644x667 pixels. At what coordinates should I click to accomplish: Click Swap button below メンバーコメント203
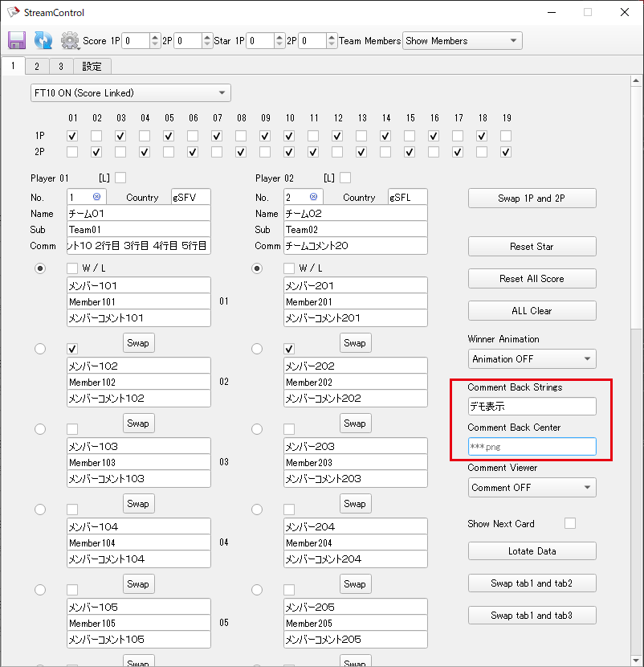[x=356, y=504]
